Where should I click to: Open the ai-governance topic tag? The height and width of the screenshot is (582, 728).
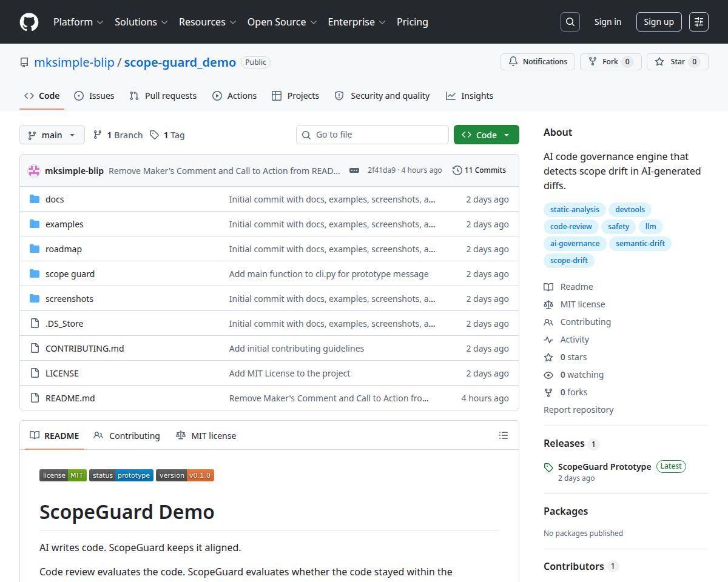point(575,244)
